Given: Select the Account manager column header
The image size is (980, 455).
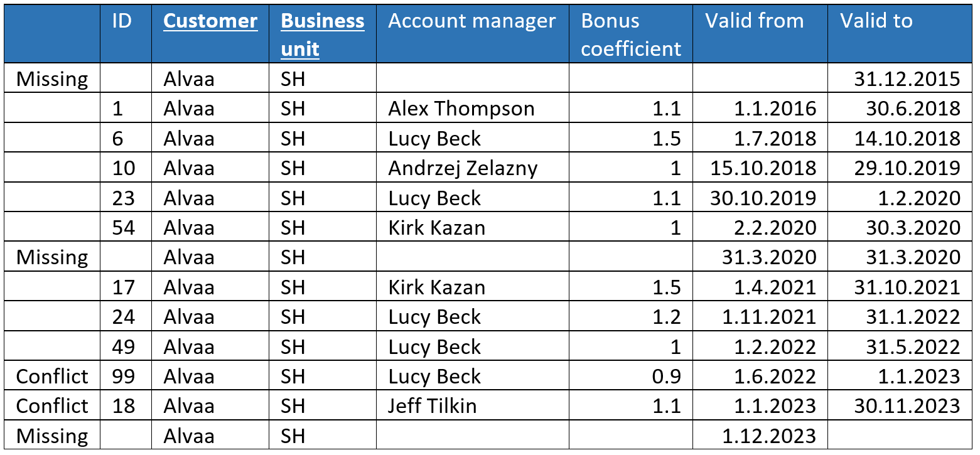Looking at the screenshot, I should [x=472, y=21].
